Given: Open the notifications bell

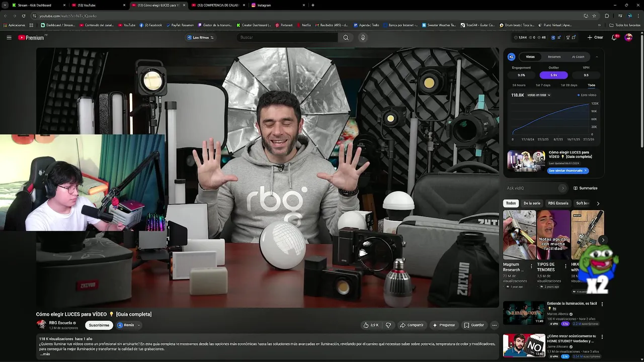Looking at the screenshot, I should tap(614, 37).
